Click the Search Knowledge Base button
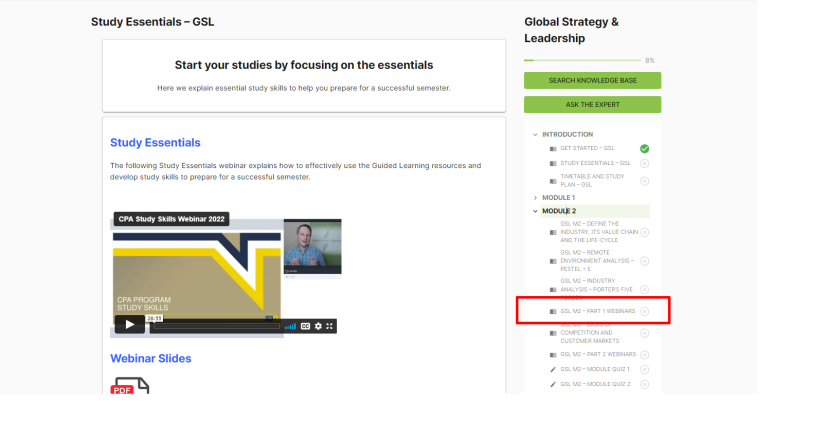The height and width of the screenshot is (427, 814). pyautogui.click(x=592, y=80)
